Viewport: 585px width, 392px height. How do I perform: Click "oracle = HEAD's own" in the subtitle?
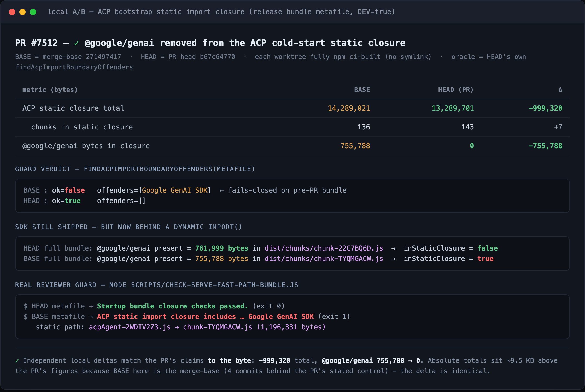click(489, 57)
